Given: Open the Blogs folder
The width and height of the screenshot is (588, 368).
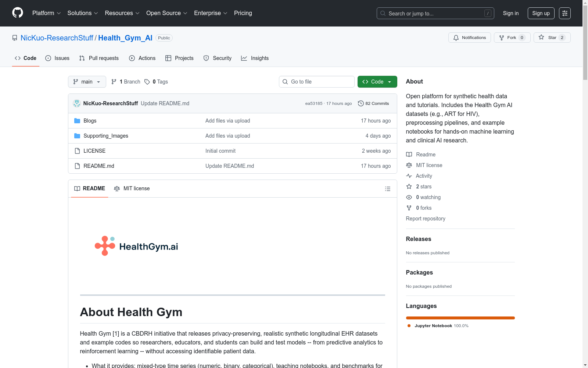Looking at the screenshot, I should [x=90, y=121].
